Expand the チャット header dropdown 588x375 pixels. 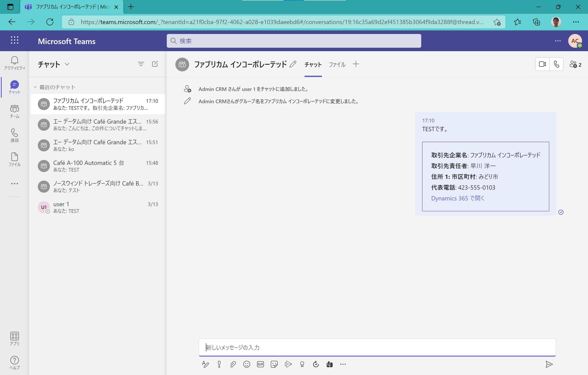(x=67, y=64)
